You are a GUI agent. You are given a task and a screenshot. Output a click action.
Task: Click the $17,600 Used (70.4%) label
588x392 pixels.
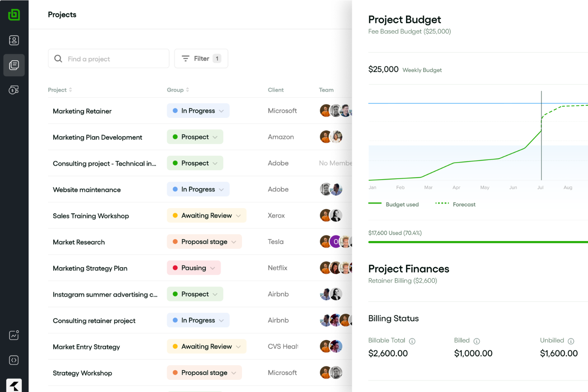pyautogui.click(x=395, y=233)
